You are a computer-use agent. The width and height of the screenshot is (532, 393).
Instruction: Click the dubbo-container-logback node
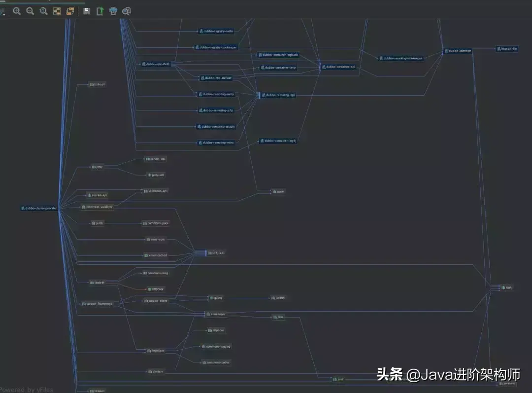[x=278, y=55]
